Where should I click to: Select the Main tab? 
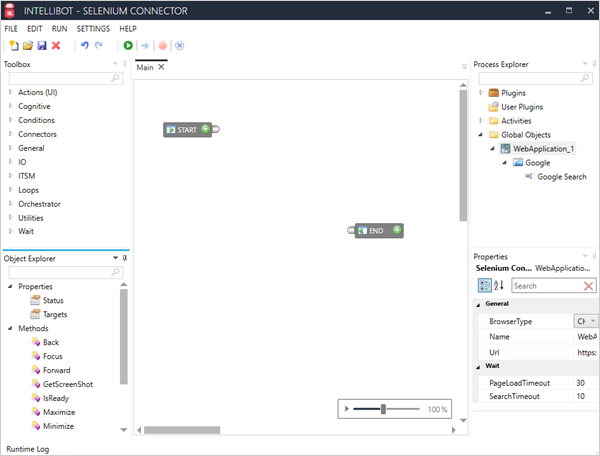click(x=145, y=67)
